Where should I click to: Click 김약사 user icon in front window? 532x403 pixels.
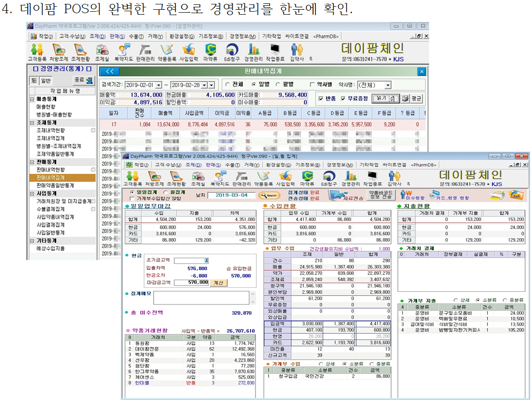click(x=394, y=179)
